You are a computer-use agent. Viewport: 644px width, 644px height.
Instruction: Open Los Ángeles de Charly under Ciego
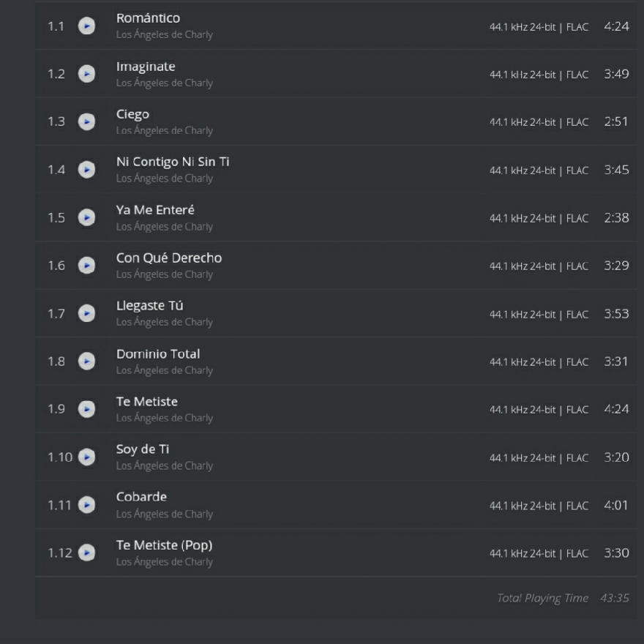pos(164,130)
